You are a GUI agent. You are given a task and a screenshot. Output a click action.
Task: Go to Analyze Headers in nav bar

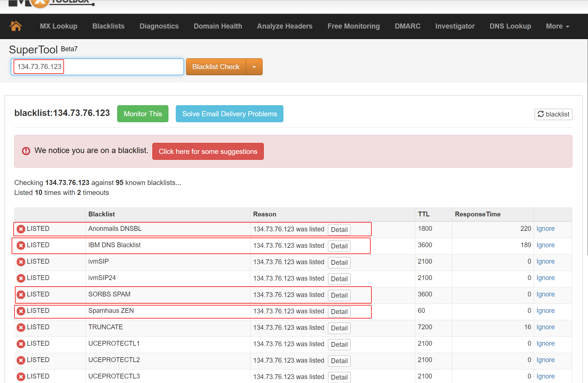[x=285, y=26]
